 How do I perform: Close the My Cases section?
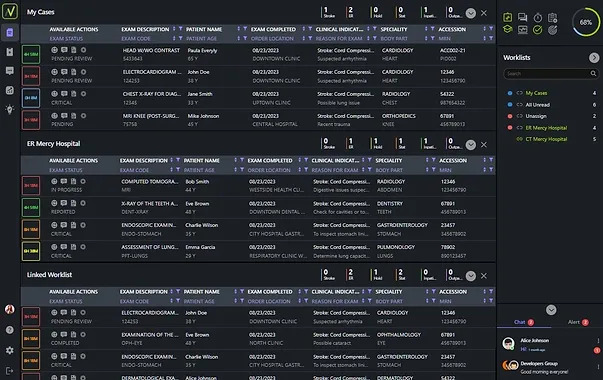[484, 13]
